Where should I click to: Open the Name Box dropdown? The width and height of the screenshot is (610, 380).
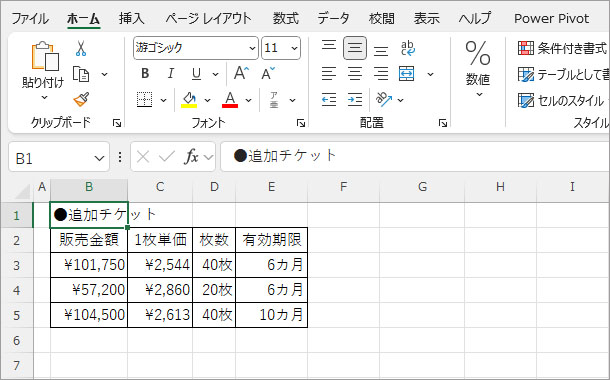tap(99, 158)
